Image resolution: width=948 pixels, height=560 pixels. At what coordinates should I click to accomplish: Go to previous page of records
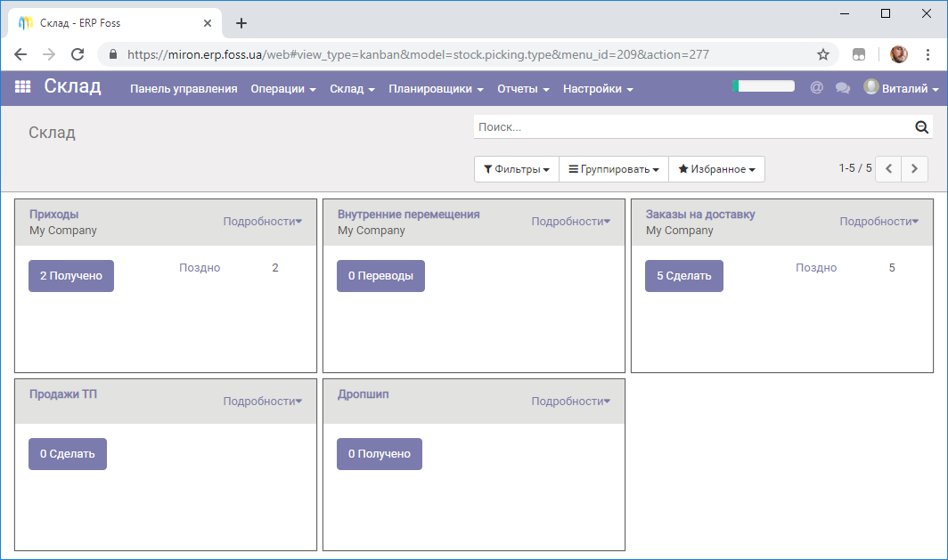(x=889, y=168)
